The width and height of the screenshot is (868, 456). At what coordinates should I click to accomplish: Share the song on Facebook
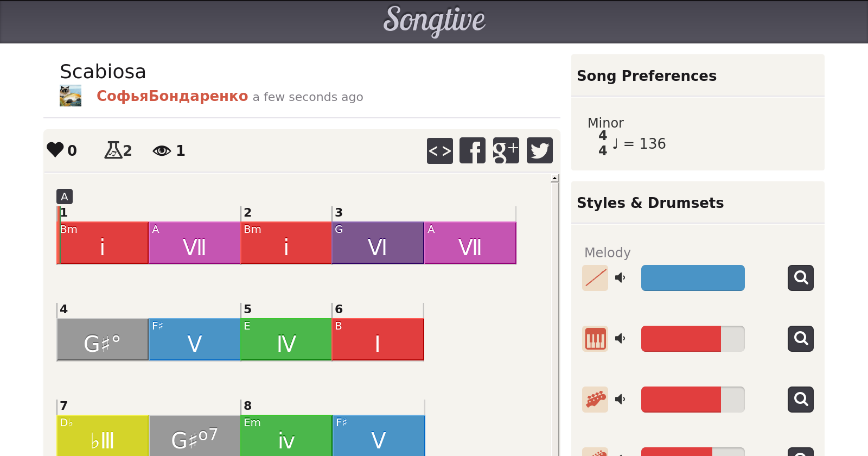click(473, 150)
